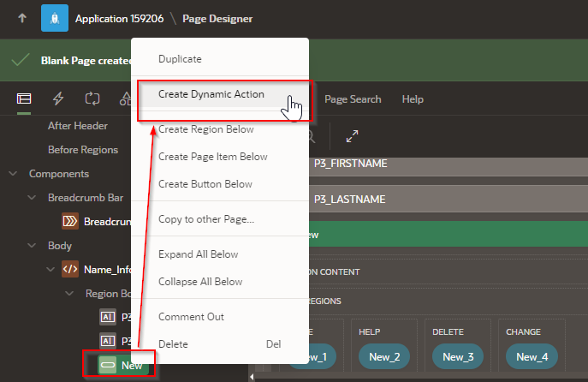Select the New_2 button in layout
This screenshot has height=382, width=588.
pyautogui.click(x=384, y=356)
